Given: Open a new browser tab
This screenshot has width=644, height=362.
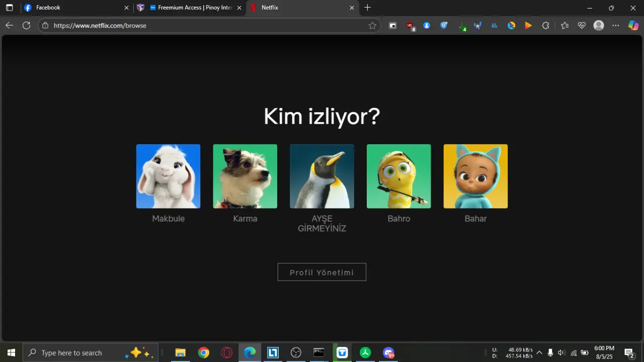Looking at the screenshot, I should (367, 8).
